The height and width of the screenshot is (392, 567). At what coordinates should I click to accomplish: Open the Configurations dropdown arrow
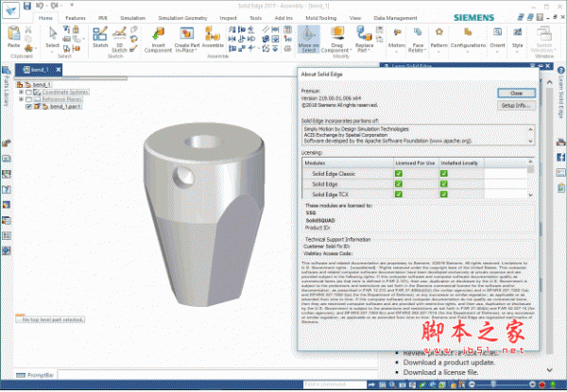coord(468,52)
